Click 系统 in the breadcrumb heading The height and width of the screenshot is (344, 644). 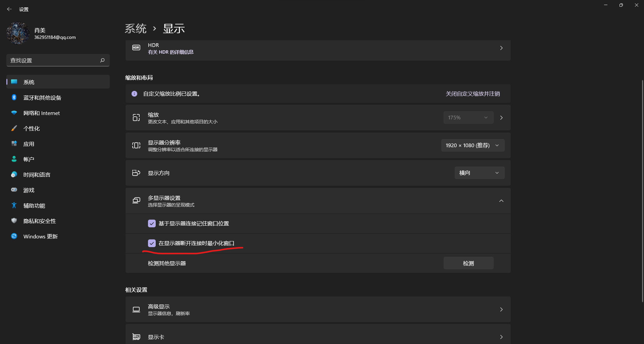click(x=136, y=28)
